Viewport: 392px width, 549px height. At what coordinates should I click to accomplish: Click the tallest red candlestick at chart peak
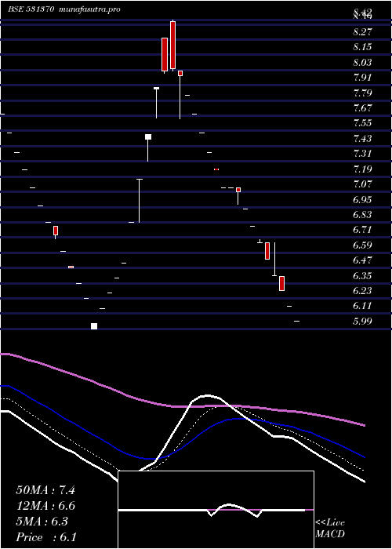pos(173,45)
